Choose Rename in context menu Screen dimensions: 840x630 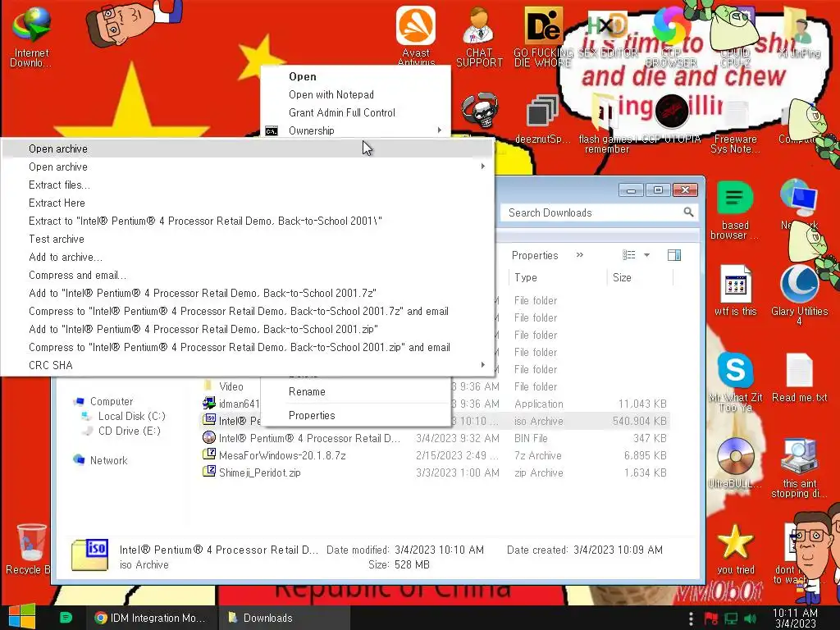[356, 391]
